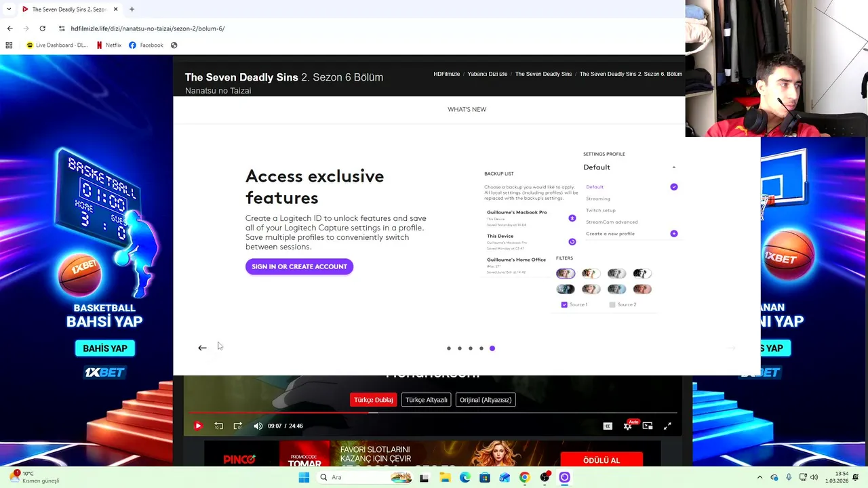Close The Seven Deadly Sins tab
Image resolution: width=868 pixels, height=488 pixels.
[115, 9]
